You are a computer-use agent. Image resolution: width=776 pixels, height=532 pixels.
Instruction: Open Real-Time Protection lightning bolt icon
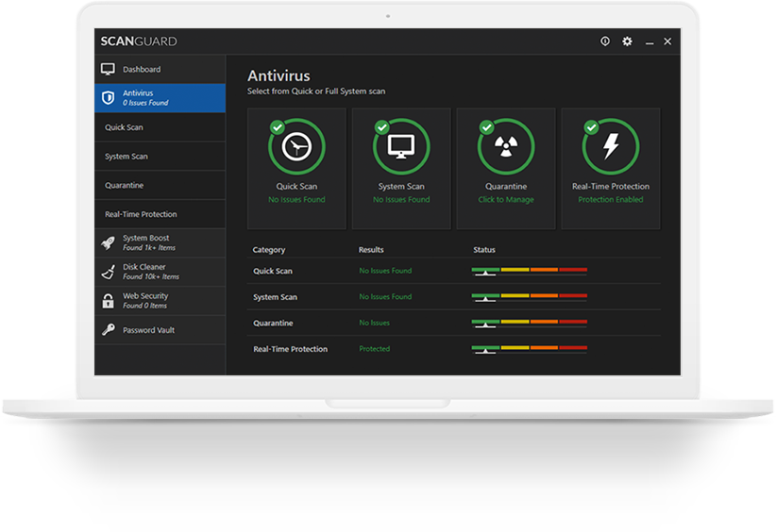611,146
